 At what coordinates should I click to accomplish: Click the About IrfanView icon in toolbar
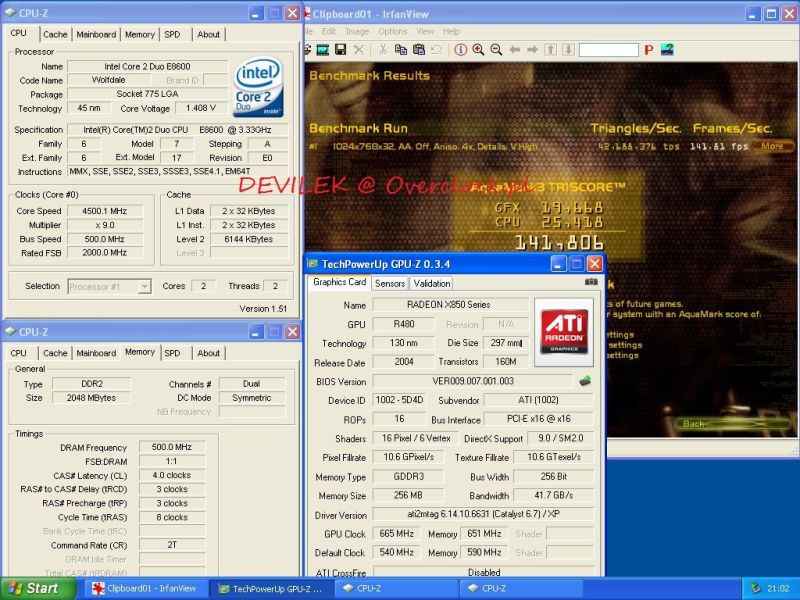point(667,49)
